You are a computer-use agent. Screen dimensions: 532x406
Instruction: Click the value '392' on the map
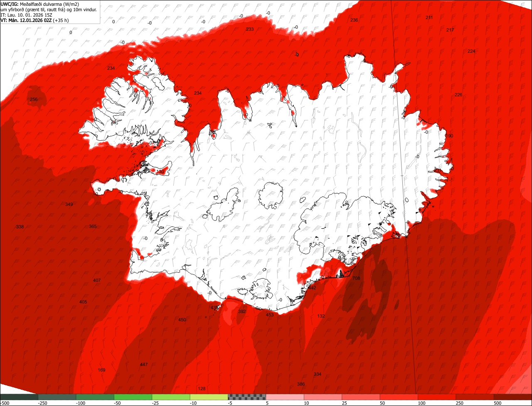(x=242, y=311)
